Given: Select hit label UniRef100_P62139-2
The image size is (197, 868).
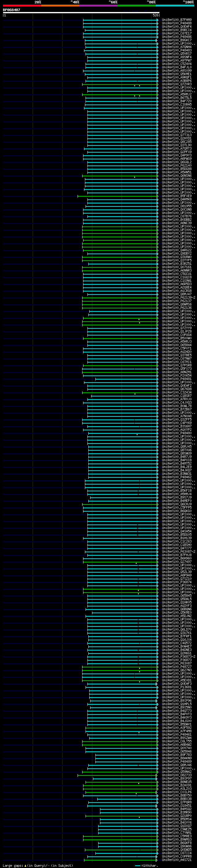Looking at the screenshot, I should click(179, 297).
